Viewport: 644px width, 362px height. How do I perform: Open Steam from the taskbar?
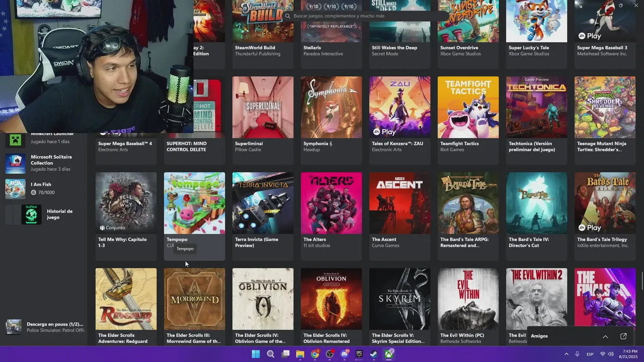pos(374,354)
